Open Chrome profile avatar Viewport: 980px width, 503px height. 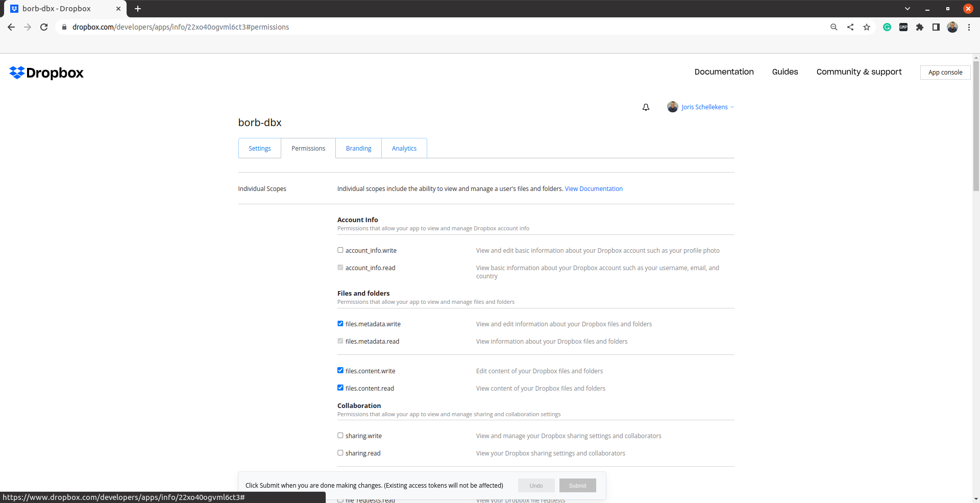tap(952, 27)
